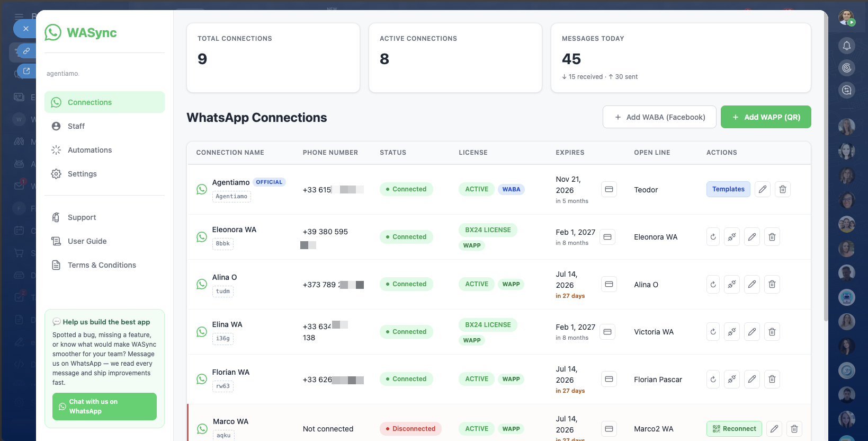Click the bell notifications icon in right panel
This screenshot has height=441, width=868.
(x=847, y=46)
